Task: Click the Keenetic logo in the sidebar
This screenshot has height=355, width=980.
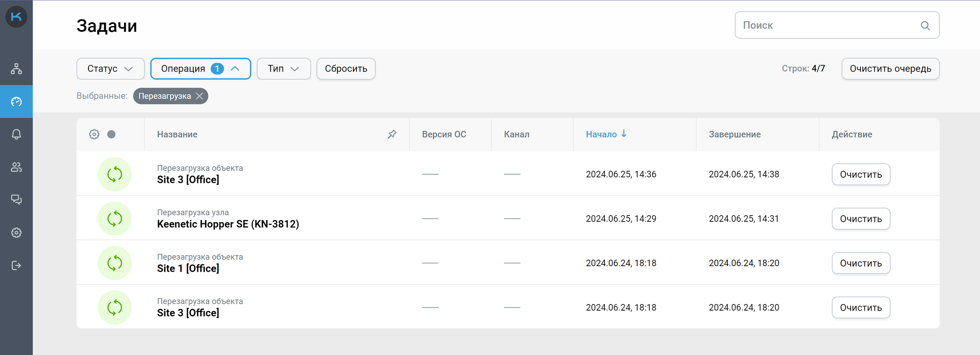Action: tap(16, 17)
